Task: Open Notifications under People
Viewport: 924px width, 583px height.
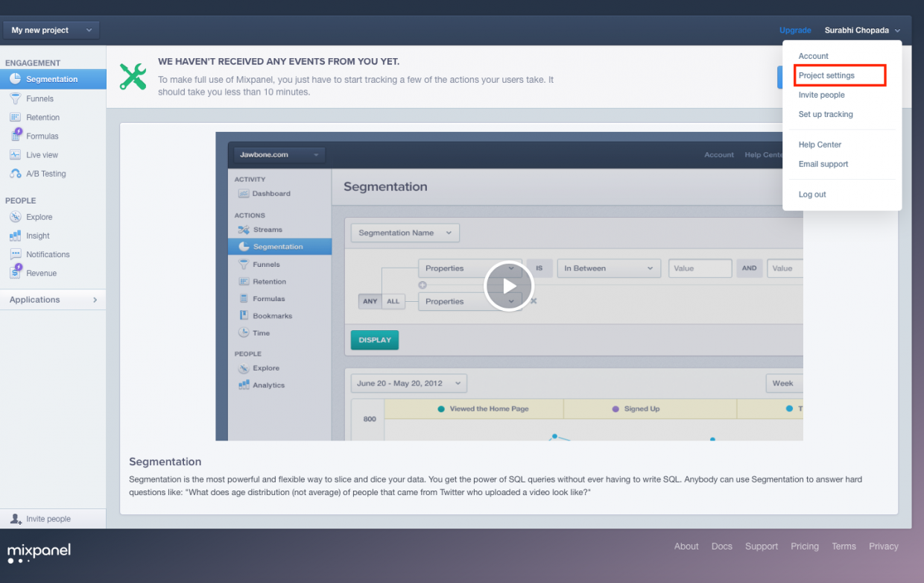Action: [x=46, y=254]
